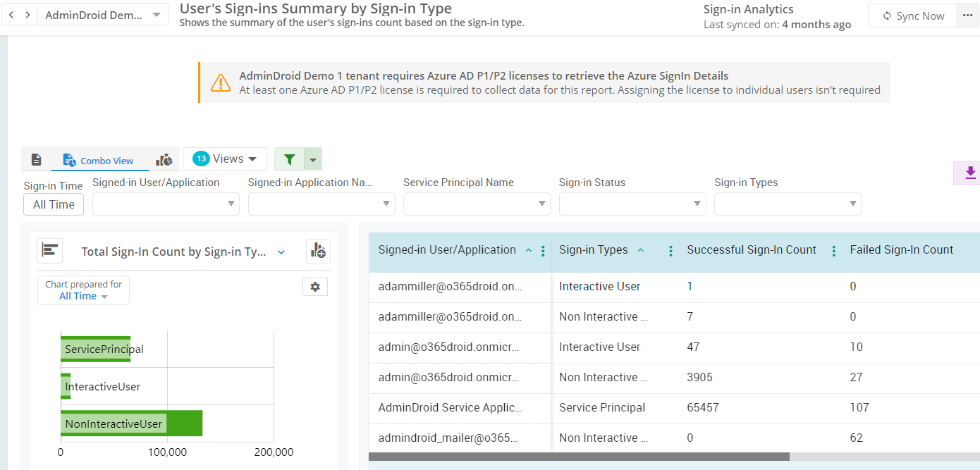Sort by Signed-in User/Application column
This screenshot has width=980, height=470.
click(x=447, y=250)
